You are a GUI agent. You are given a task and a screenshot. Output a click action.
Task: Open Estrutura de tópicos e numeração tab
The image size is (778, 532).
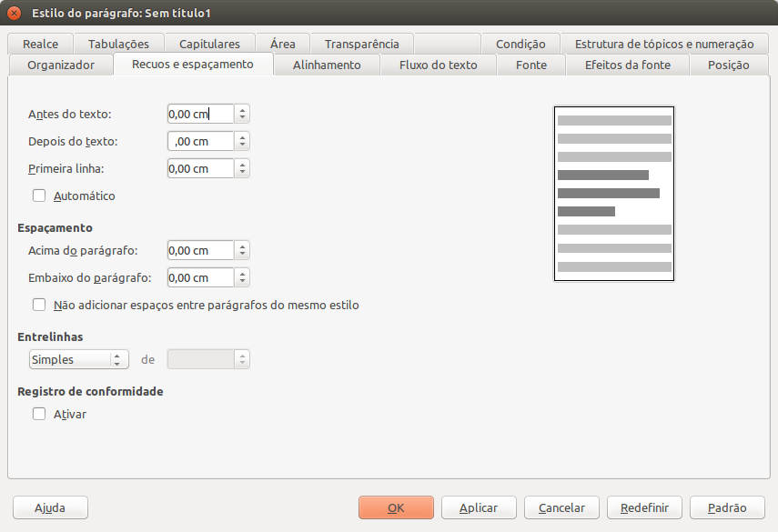pyautogui.click(x=664, y=44)
